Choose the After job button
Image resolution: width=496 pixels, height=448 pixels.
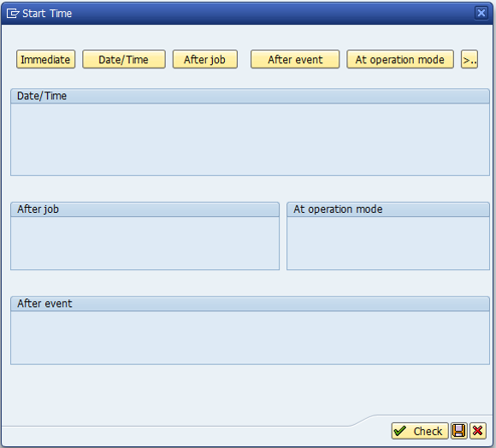click(x=205, y=59)
